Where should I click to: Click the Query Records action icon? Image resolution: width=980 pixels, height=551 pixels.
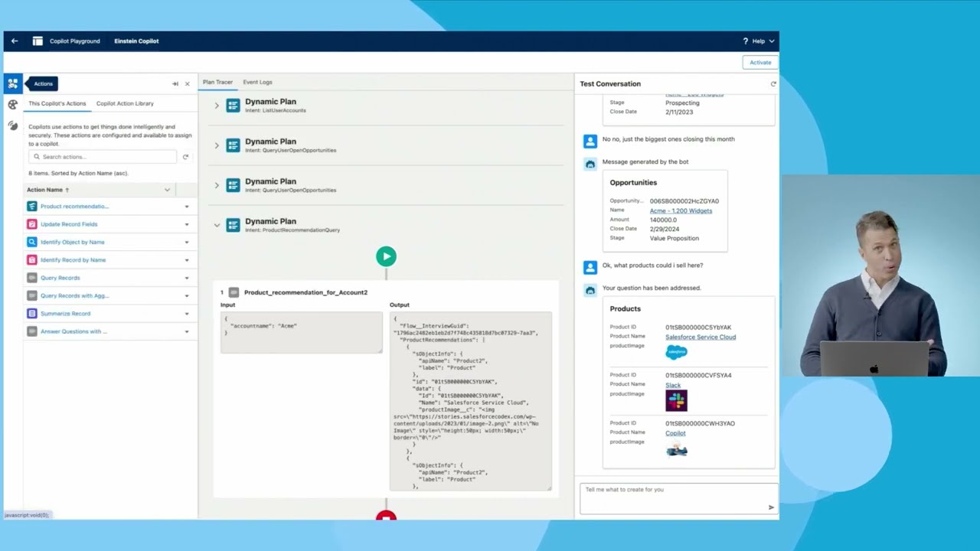pos(32,278)
